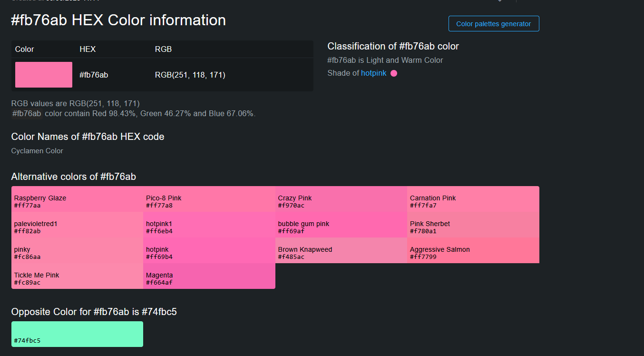This screenshot has height=356, width=644.
Task: Pick the Raspberry Glaze #ff77aa swatch
Action: pos(77,199)
